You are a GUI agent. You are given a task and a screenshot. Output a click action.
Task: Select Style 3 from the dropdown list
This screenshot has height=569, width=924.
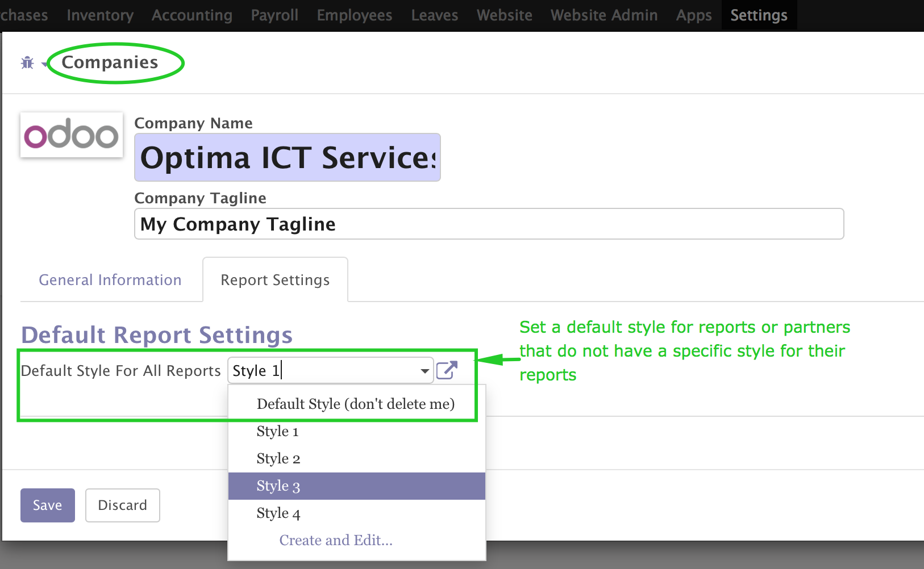coord(356,486)
